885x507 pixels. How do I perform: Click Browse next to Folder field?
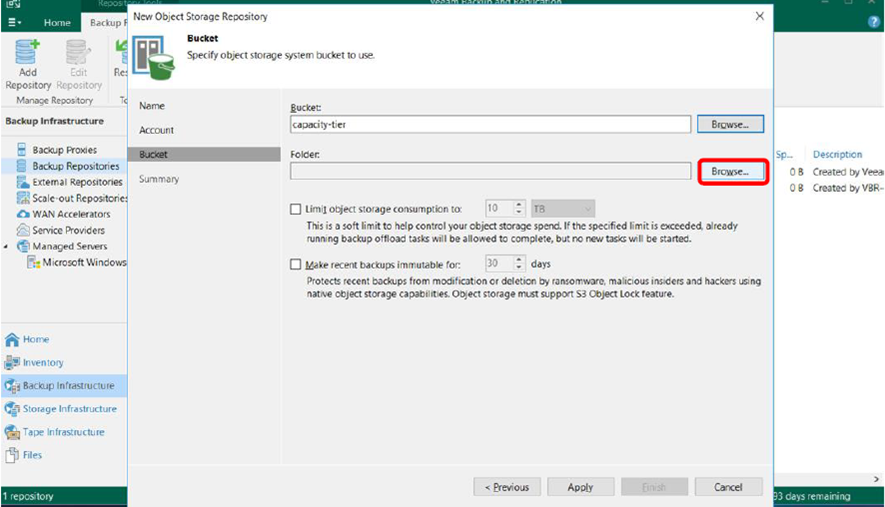(x=730, y=171)
